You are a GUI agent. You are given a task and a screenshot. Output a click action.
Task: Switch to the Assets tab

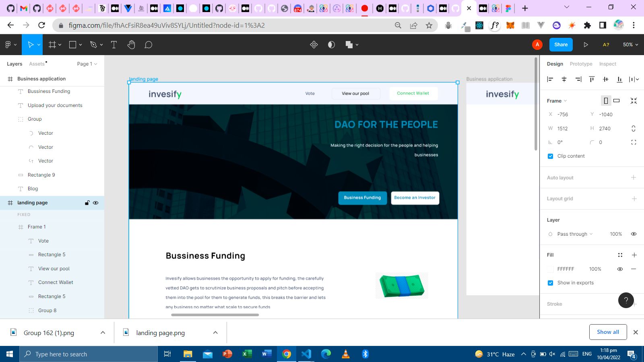tap(37, 64)
